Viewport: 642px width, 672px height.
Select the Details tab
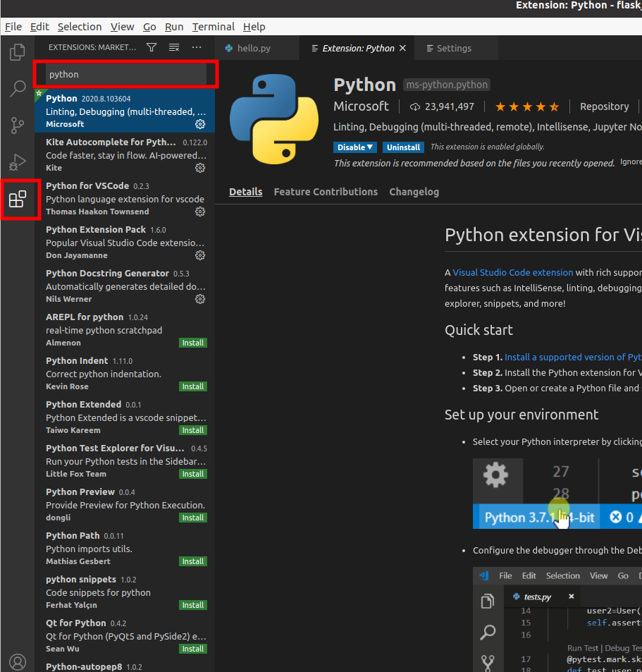245,192
